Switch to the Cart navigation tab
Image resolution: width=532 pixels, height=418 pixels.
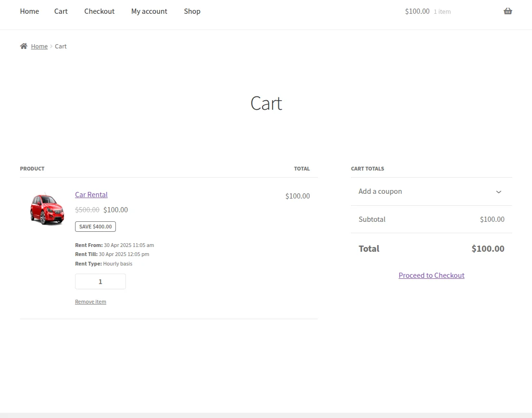61,11
